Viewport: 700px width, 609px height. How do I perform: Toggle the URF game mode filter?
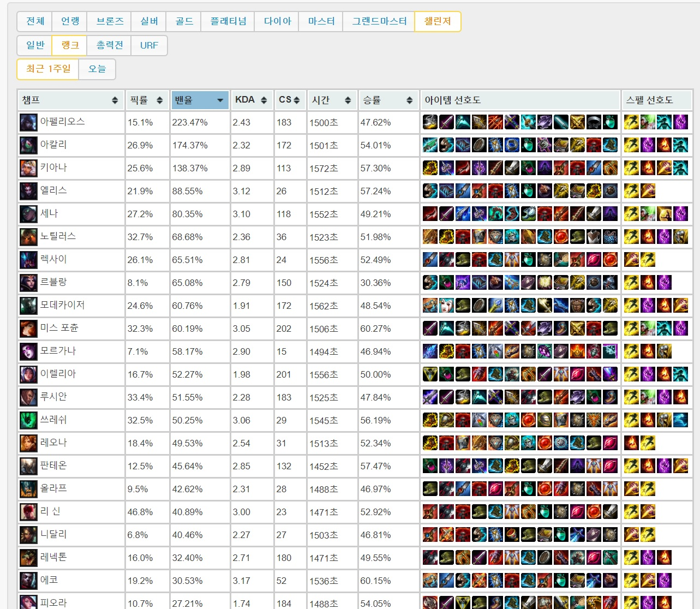coord(149,45)
